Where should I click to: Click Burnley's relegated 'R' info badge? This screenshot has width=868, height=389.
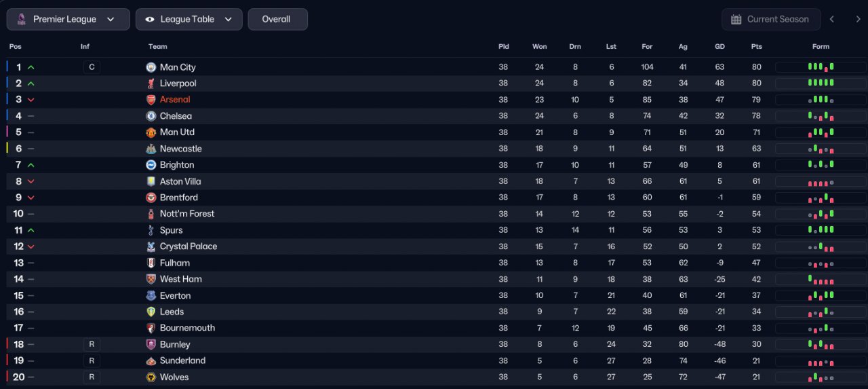(92, 344)
